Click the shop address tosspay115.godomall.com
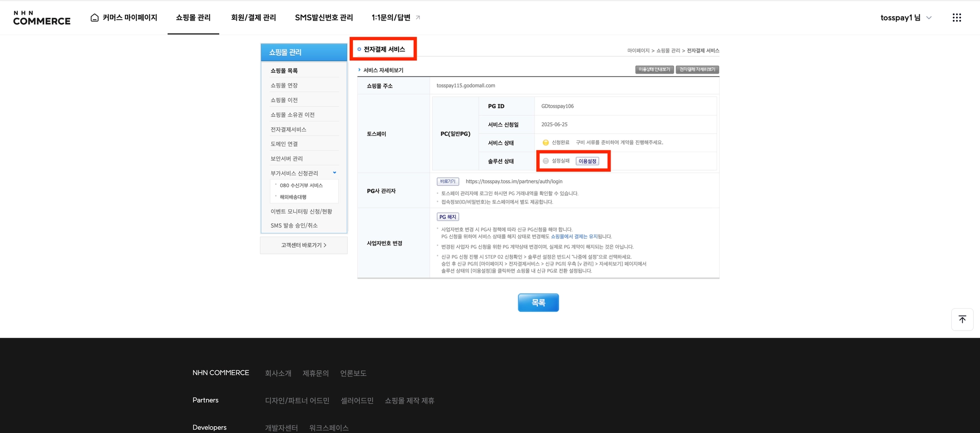This screenshot has height=433, width=980. click(x=466, y=86)
